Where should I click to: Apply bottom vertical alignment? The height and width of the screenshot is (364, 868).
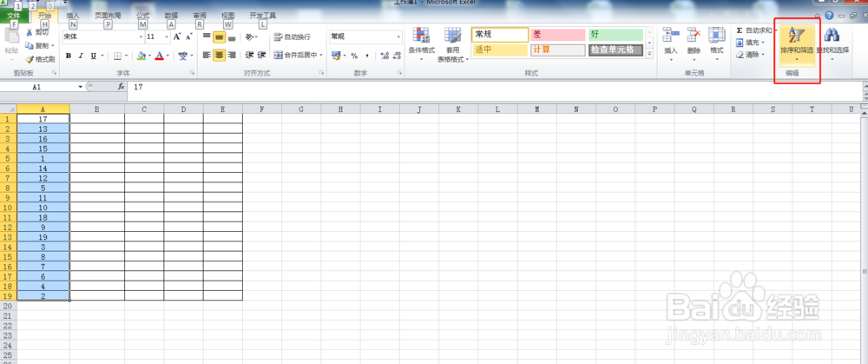232,37
